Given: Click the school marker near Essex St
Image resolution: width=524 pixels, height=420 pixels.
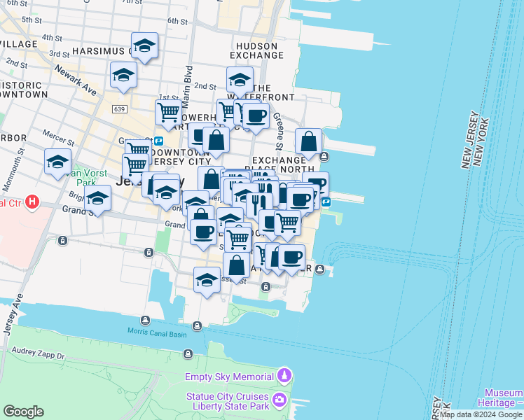Looking at the screenshot, I should tap(207, 280).
